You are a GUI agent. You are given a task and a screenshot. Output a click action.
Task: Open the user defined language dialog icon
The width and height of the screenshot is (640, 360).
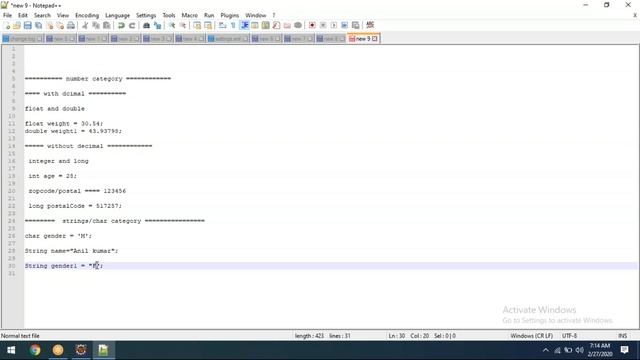click(255, 25)
